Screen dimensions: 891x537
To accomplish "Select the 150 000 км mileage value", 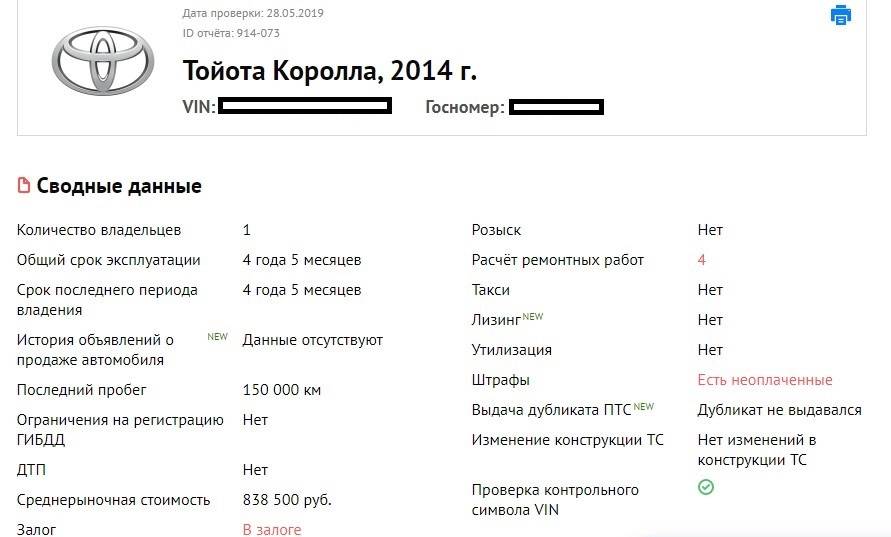I will [x=282, y=390].
